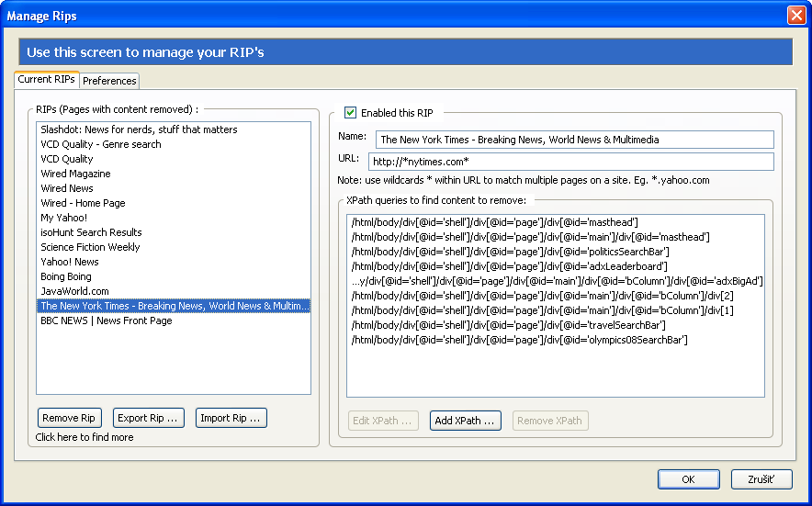
Task: Follow the Click here to find more link
Action: pos(85,437)
